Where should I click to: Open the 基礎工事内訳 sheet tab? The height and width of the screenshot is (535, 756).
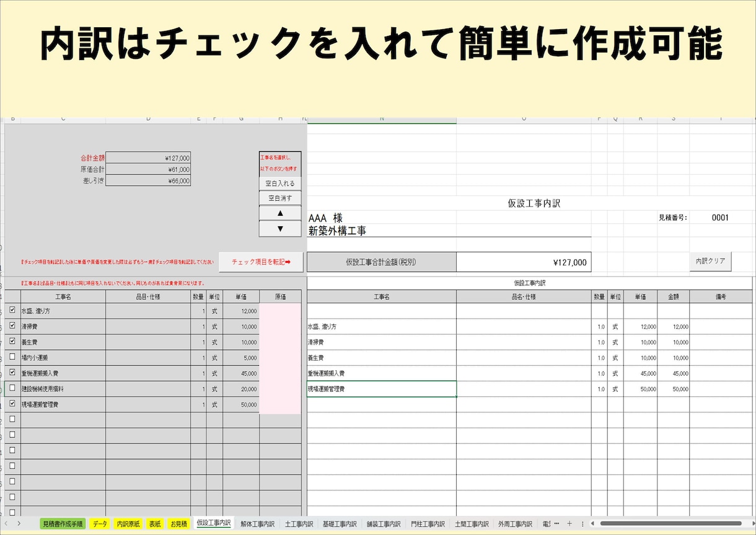(340, 524)
